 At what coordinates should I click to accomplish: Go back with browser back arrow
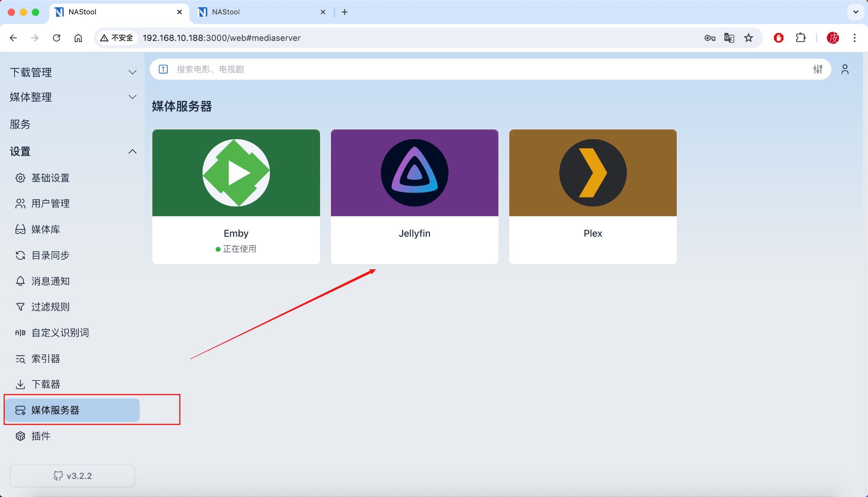click(13, 38)
